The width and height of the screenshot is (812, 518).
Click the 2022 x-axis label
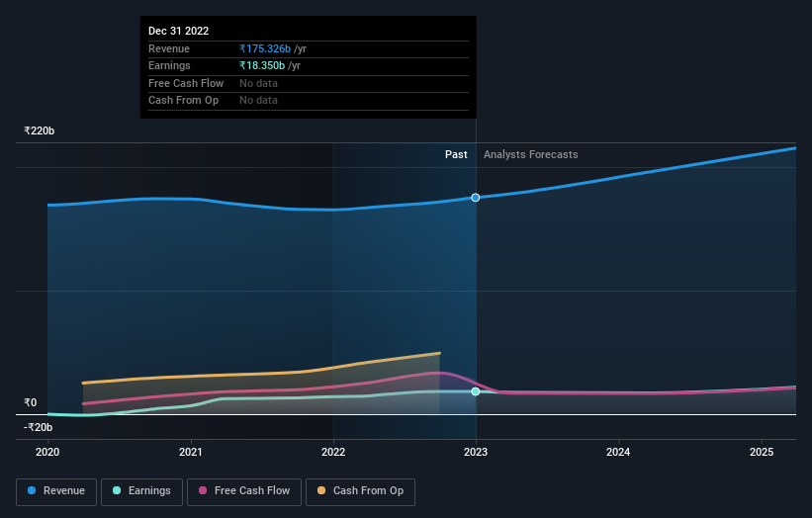pyautogui.click(x=333, y=453)
